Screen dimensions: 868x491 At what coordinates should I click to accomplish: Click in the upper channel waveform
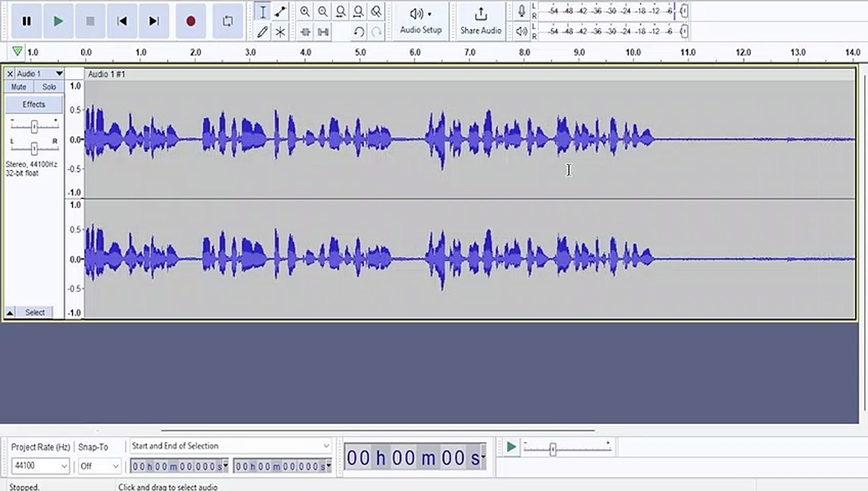tap(469, 139)
